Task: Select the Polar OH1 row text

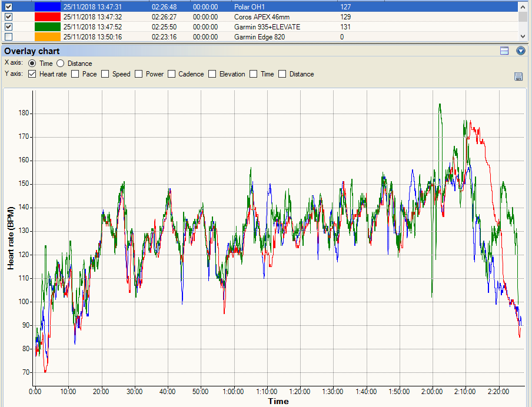Action: point(250,7)
